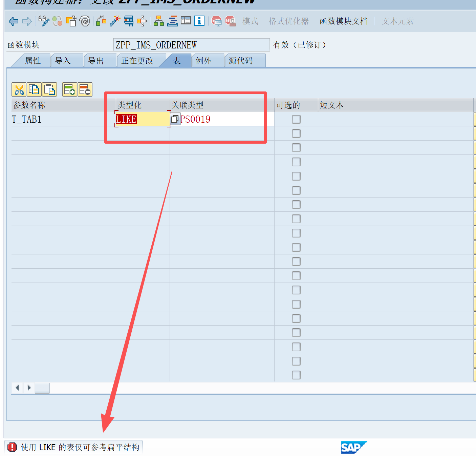
Task: Set external breakpoint stop-user icon
Action: (x=230, y=21)
